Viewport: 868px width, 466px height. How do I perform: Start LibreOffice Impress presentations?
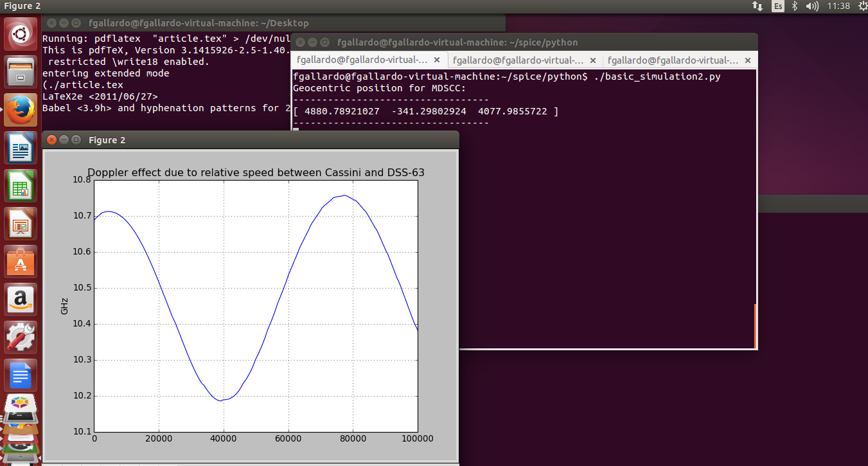click(x=19, y=224)
